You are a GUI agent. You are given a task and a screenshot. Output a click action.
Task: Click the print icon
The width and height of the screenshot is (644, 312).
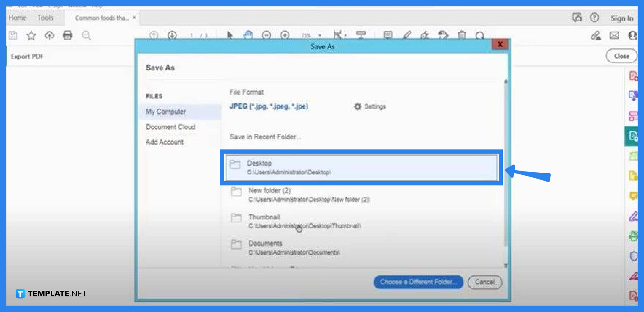tap(68, 36)
